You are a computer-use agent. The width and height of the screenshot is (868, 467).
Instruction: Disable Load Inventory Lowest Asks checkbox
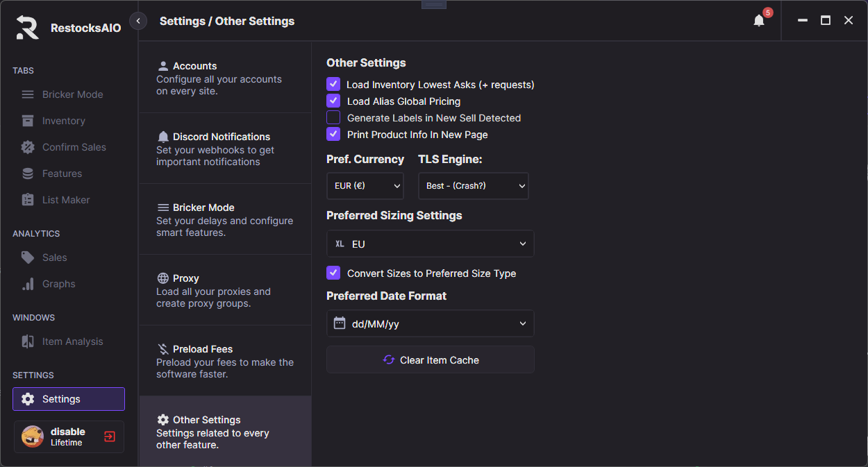pos(333,85)
